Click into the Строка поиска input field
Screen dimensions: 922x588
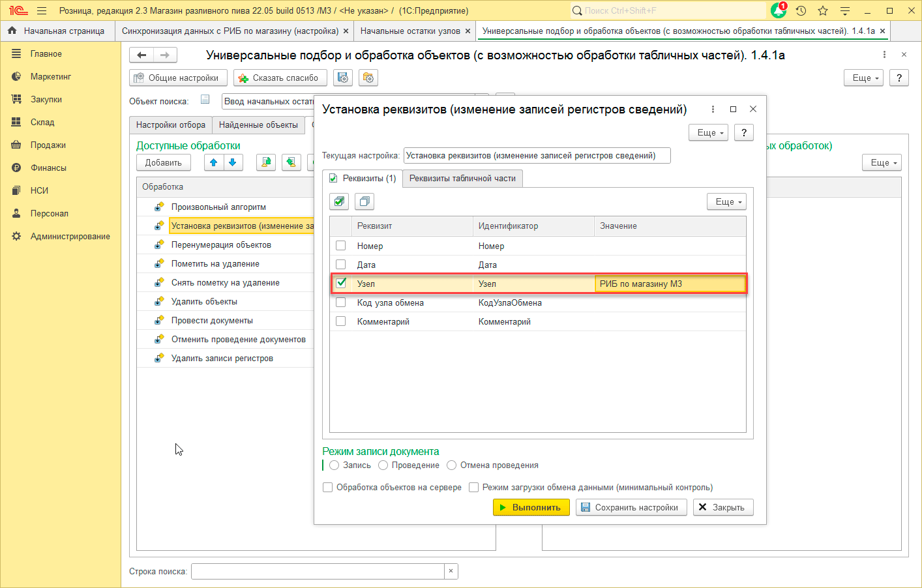pos(318,571)
